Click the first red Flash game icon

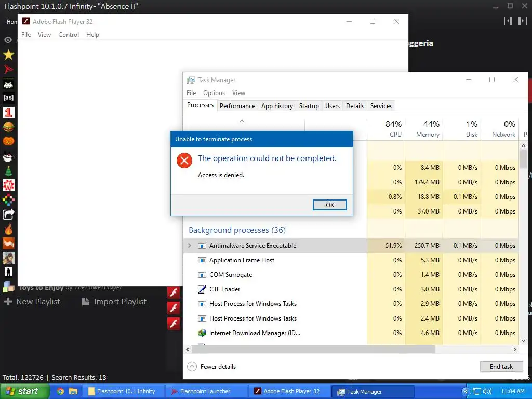pyautogui.click(x=174, y=293)
